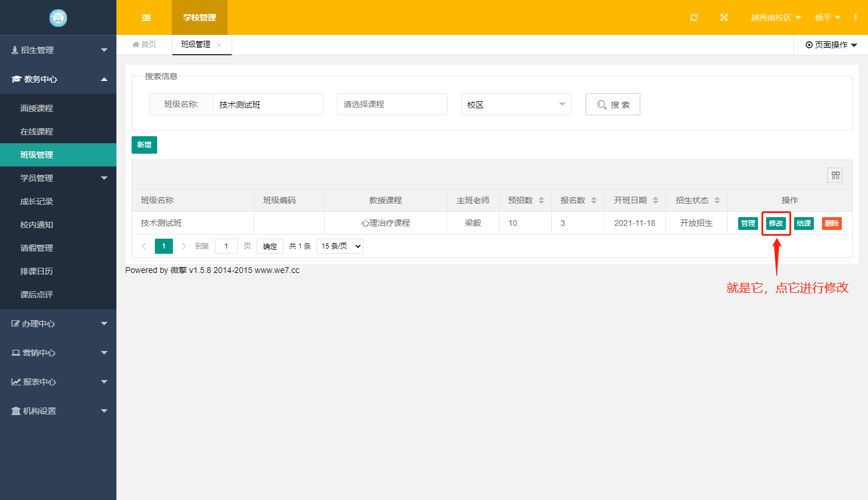Click the 班级名称 search input field
This screenshot has height=500, width=868.
268,105
